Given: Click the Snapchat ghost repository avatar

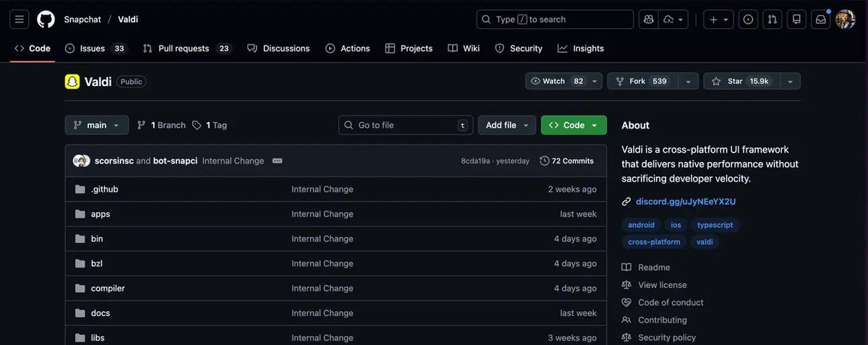Looking at the screenshot, I should 72,82.
